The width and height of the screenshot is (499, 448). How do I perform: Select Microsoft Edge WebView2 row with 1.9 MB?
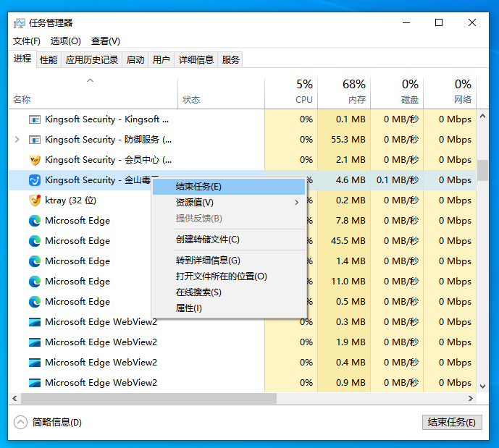click(243, 342)
